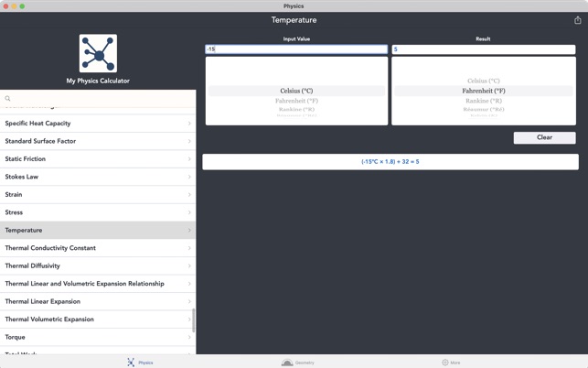Click the sidebar list scrollbar

point(194,320)
